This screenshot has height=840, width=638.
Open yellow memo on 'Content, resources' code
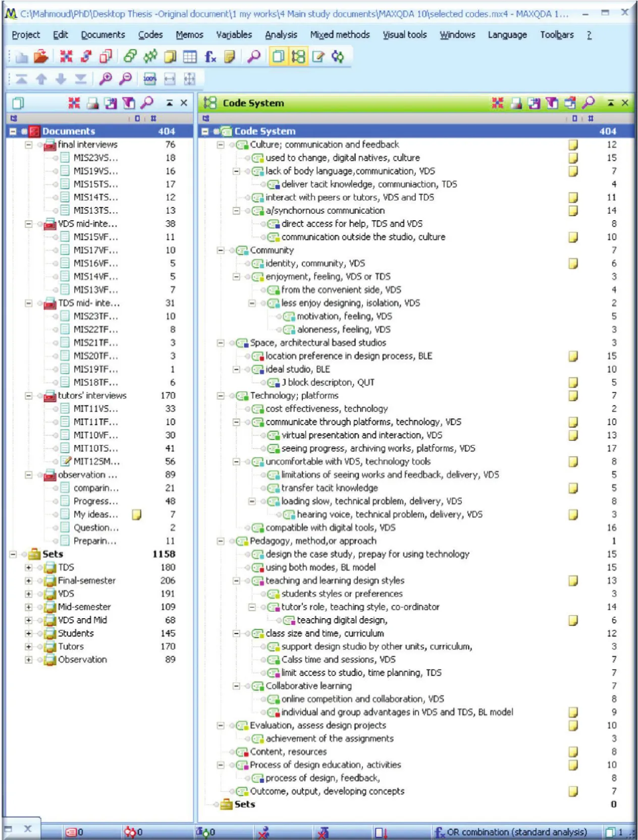coord(573,752)
